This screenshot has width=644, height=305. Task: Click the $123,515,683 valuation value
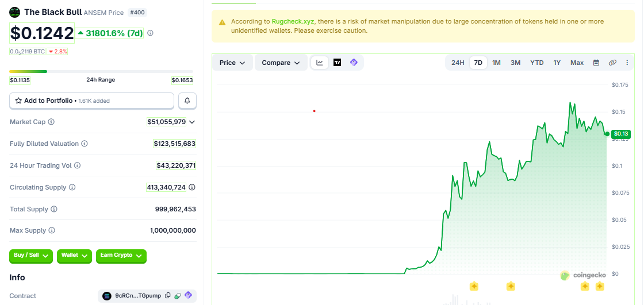[175, 144]
